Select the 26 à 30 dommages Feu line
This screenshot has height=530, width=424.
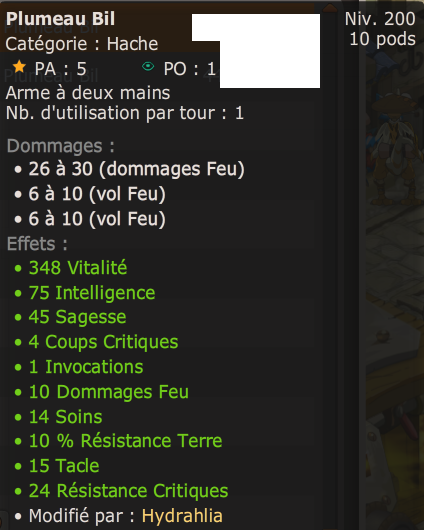136,169
